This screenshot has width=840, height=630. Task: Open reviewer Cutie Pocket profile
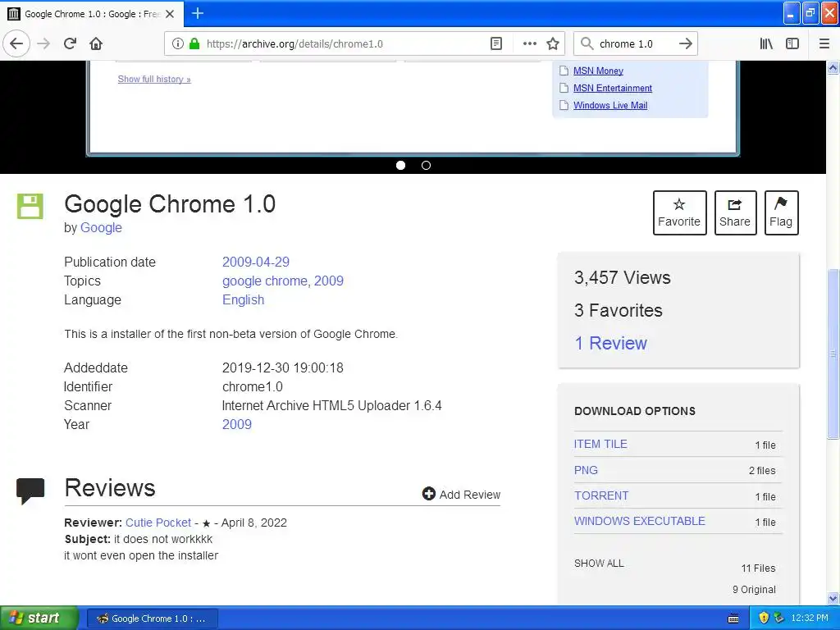158,523
